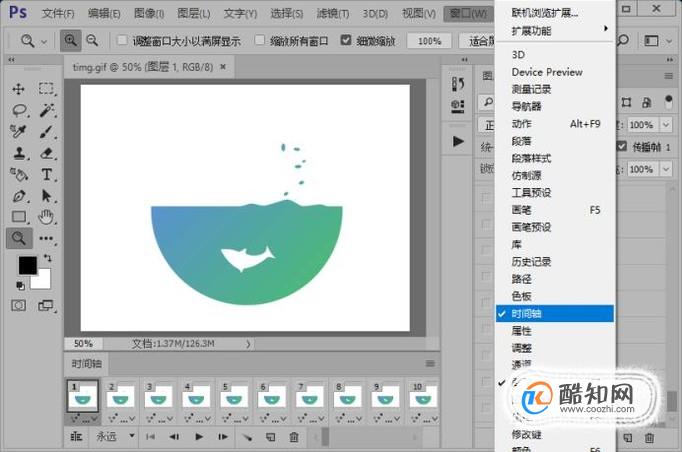The height and width of the screenshot is (452, 682).
Task: Click the search magnifier in top right
Action: click(623, 40)
